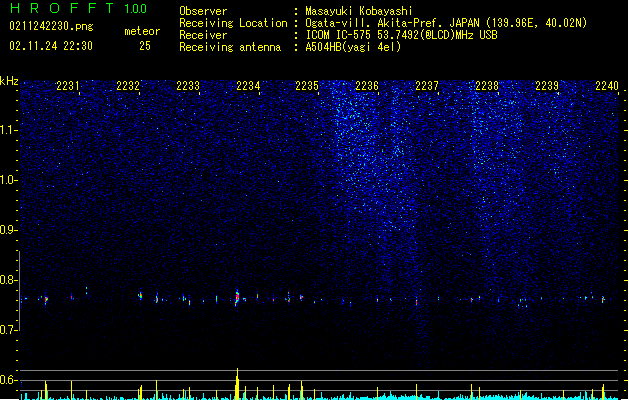The height and width of the screenshot is (400, 629).
Task: Click the 2232 time marker
Action: pos(128,86)
